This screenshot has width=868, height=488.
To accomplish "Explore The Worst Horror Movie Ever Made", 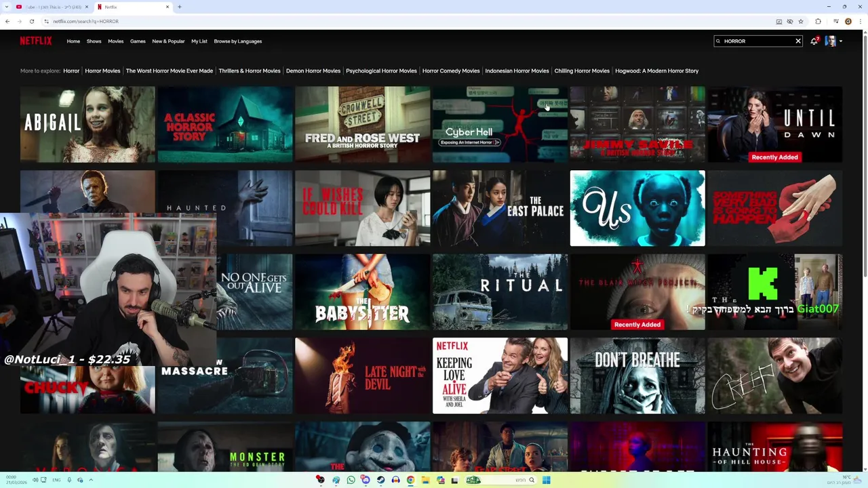I will [170, 70].
